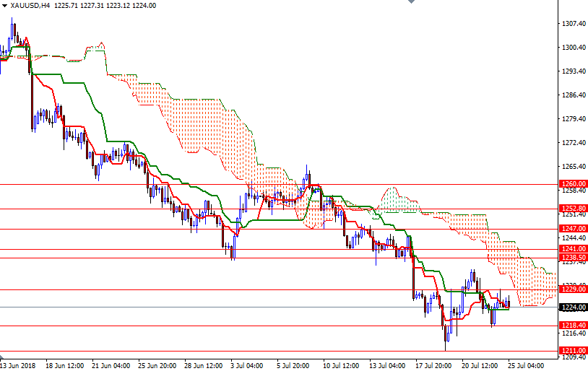Screen dimensions: 588x371
Task: Click the red 1218.40 price level label
Action: pos(574,326)
